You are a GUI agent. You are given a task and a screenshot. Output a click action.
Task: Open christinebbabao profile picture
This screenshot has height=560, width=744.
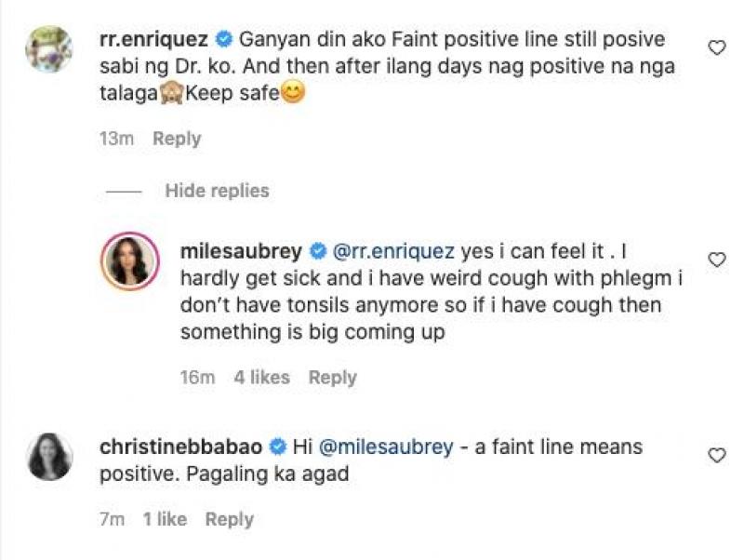click(x=49, y=456)
